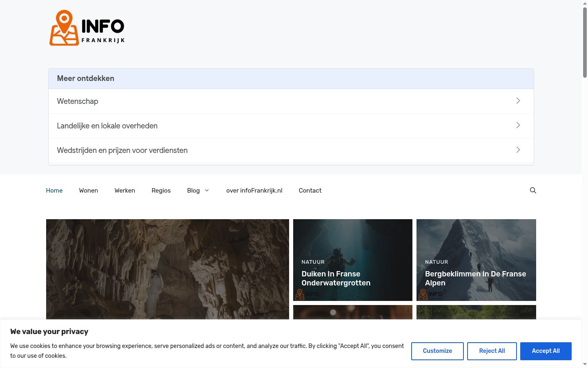Open the large cave photo thumbnail
Screen dimensions: 588x368
[167, 269]
